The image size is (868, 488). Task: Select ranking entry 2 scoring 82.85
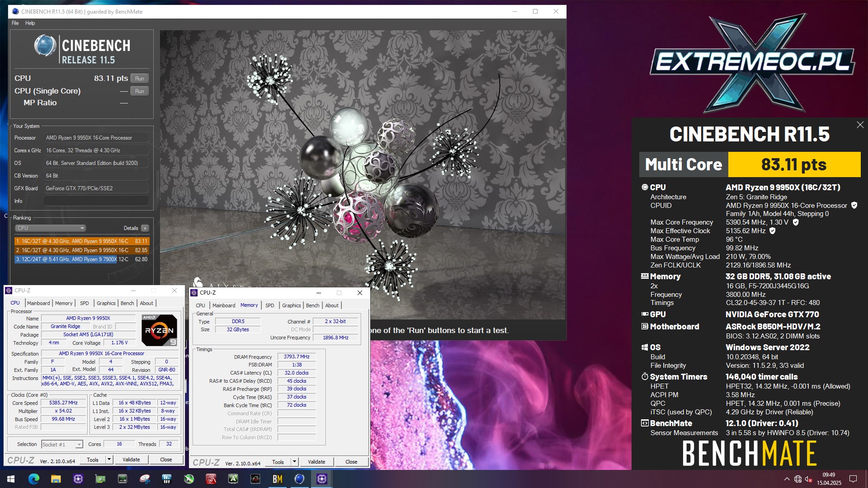[82, 250]
